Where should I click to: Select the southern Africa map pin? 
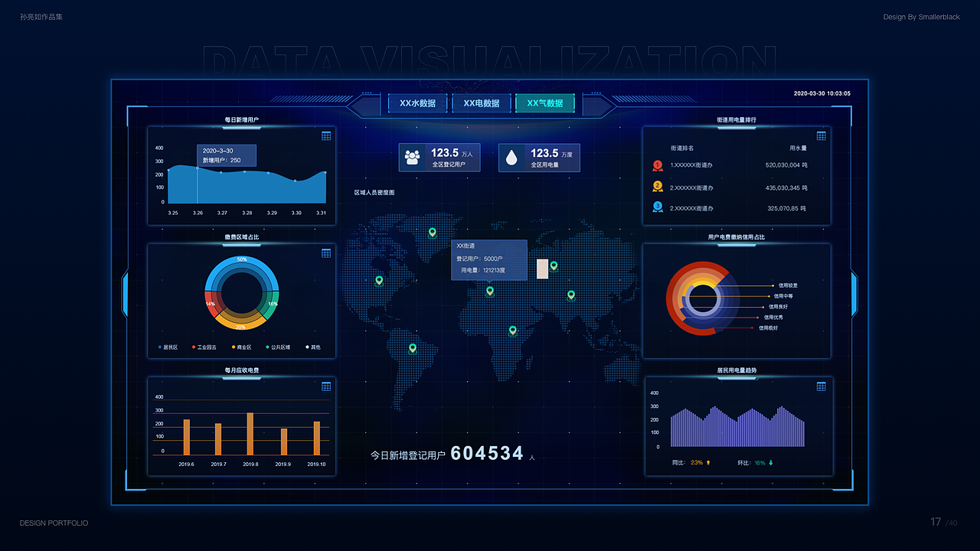(x=513, y=331)
